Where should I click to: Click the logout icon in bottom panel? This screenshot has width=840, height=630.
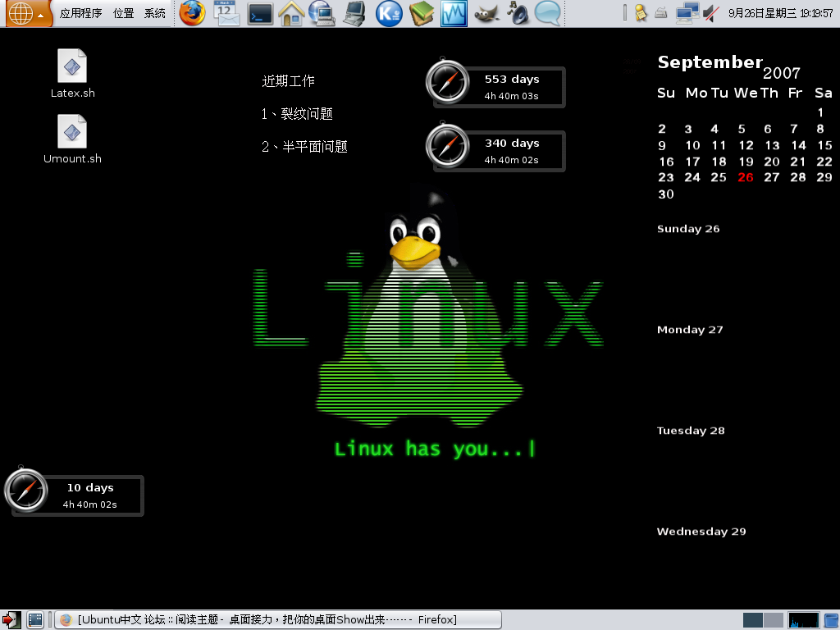click(11, 620)
